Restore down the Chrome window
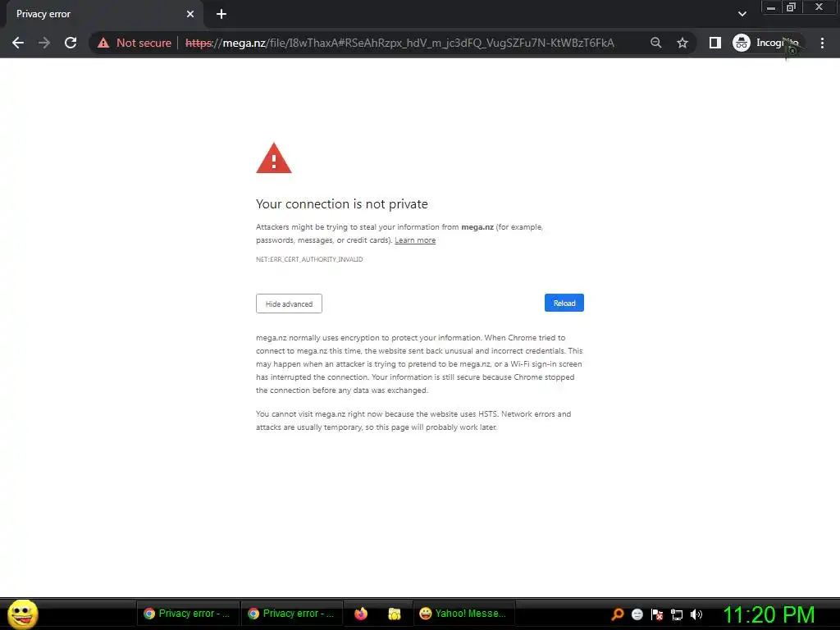 coord(791,7)
